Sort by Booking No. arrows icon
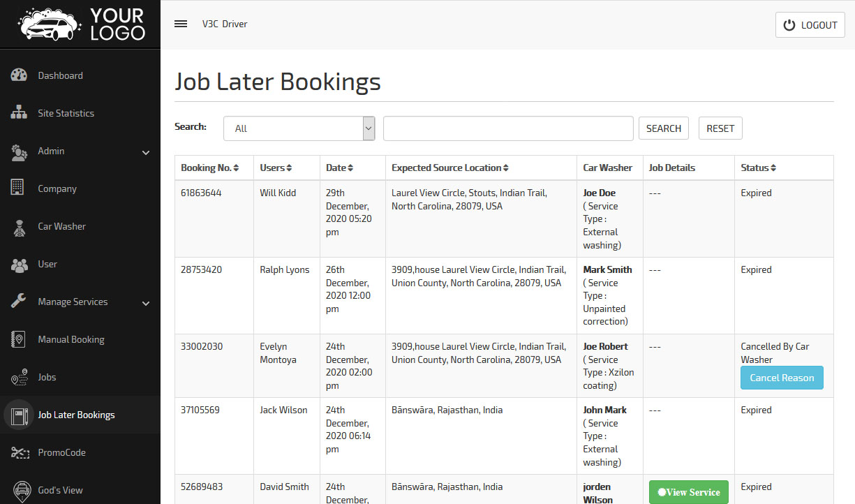 coord(236,168)
